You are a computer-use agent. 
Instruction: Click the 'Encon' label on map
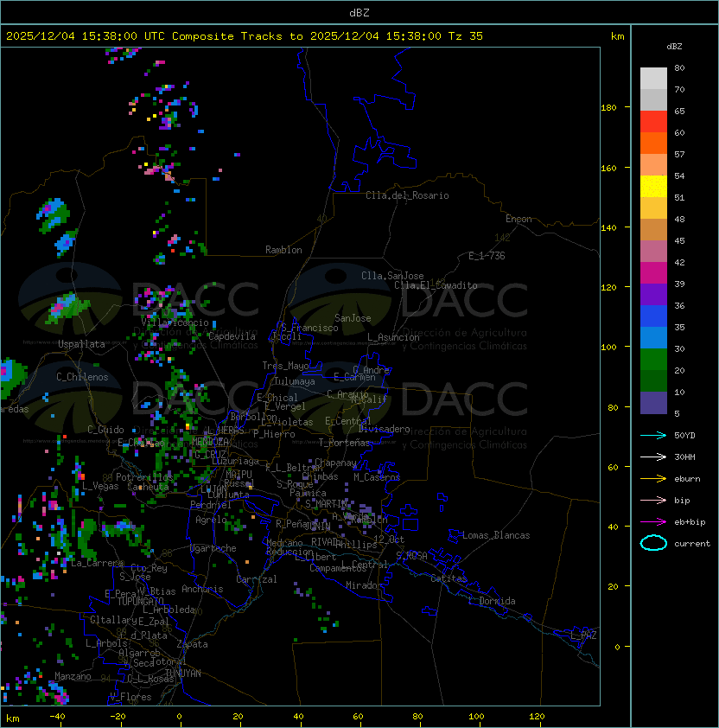[519, 219]
